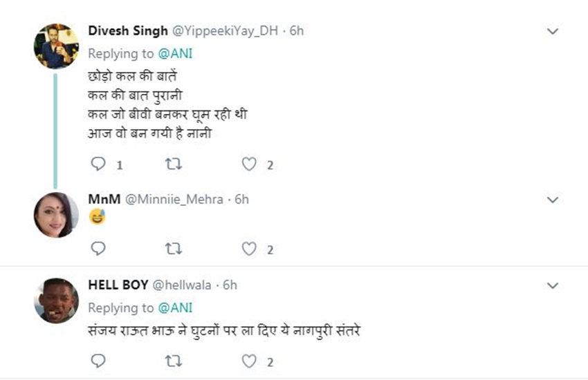The image size is (588, 380).
Task: Open the dropdown chevron on HELL BOY's tweet
Action: (552, 285)
